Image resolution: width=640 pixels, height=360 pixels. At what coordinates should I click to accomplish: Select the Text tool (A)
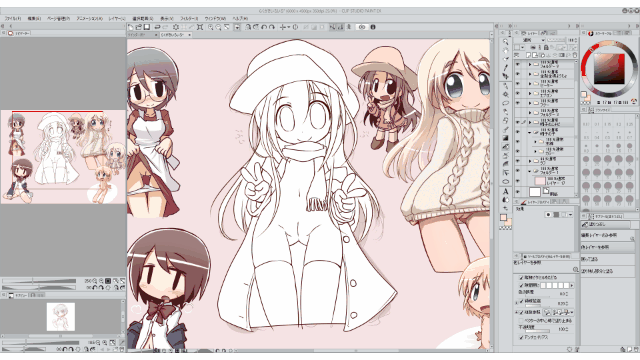point(506,191)
